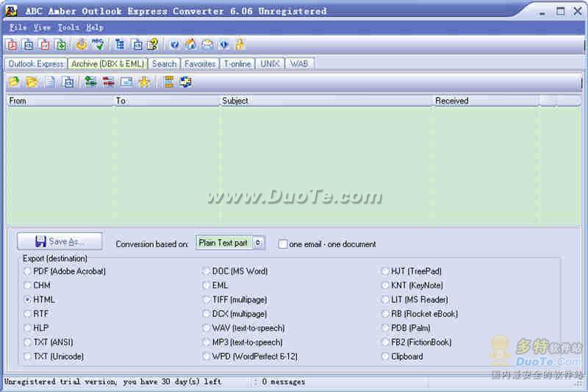The height and width of the screenshot is (392, 588).
Task: Choose FB2 (FictionBook) export format
Action: pyautogui.click(x=417, y=342)
